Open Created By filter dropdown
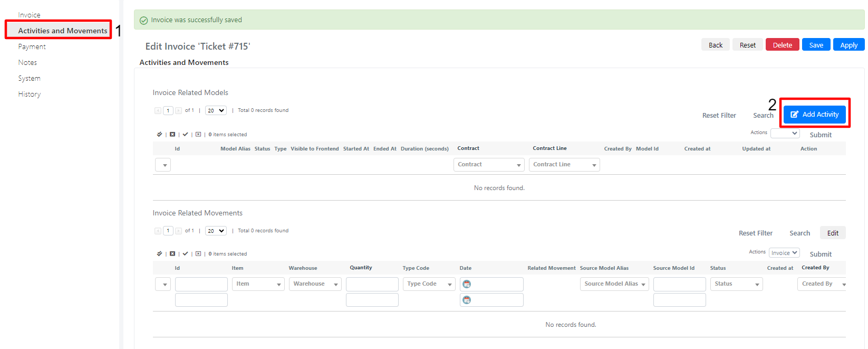The width and height of the screenshot is (868, 349). [x=822, y=284]
